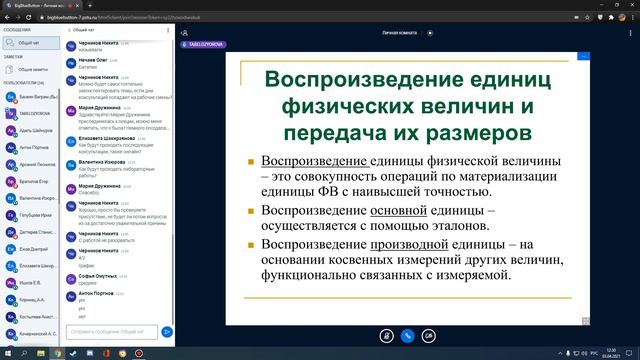Open the Chrome three-dot menu

633,18
